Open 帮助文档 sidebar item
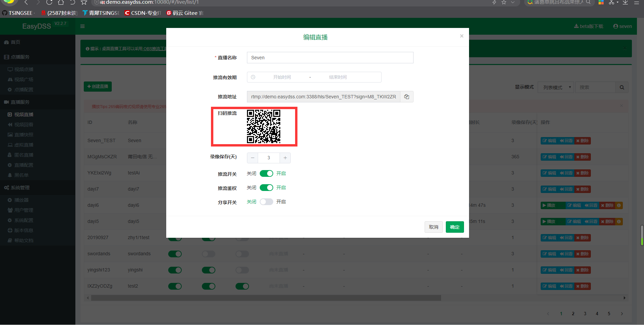 (x=21, y=240)
